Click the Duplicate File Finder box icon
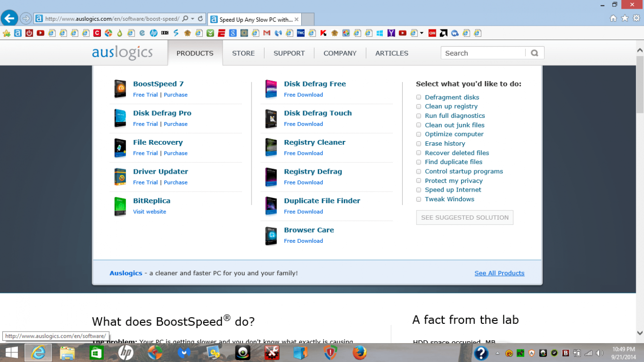644x362 pixels. [x=271, y=206]
